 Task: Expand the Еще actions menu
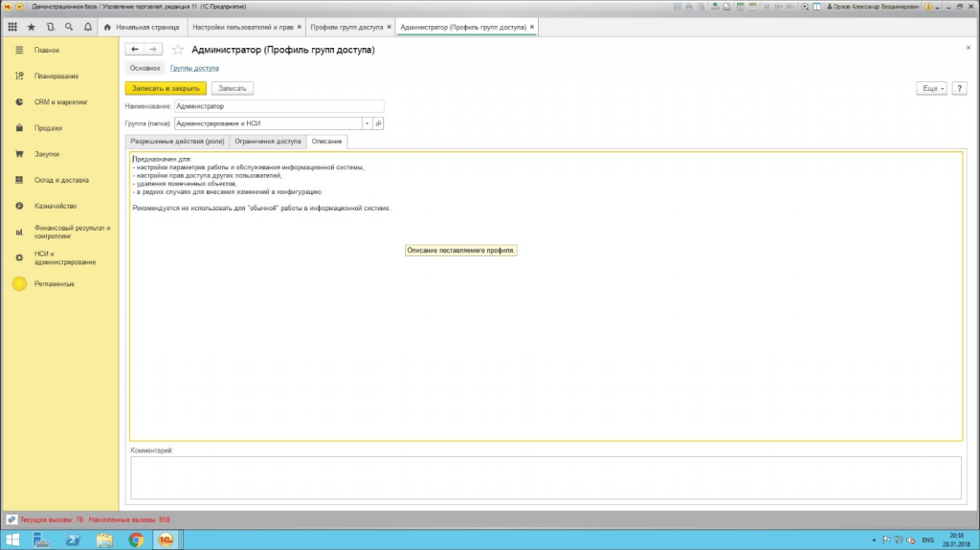click(931, 88)
